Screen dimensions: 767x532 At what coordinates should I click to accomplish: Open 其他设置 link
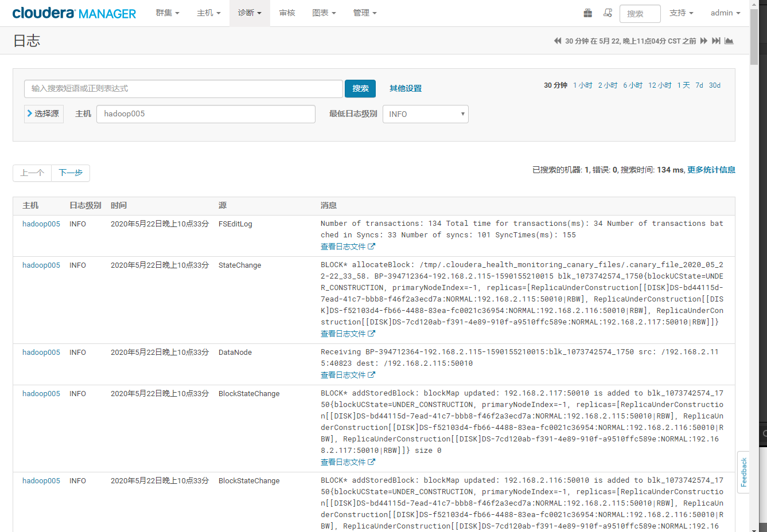(x=406, y=88)
